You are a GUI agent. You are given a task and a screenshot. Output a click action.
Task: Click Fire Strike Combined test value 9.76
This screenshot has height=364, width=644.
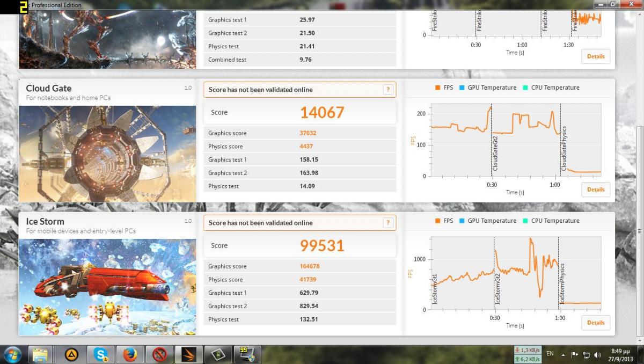tap(305, 60)
